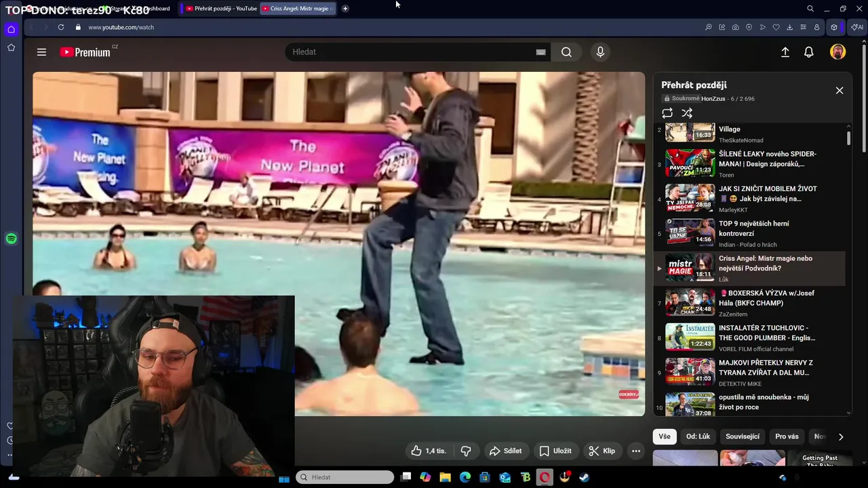The height and width of the screenshot is (488, 868).
Task: Open the tab search icon in title bar
Action: point(810,9)
